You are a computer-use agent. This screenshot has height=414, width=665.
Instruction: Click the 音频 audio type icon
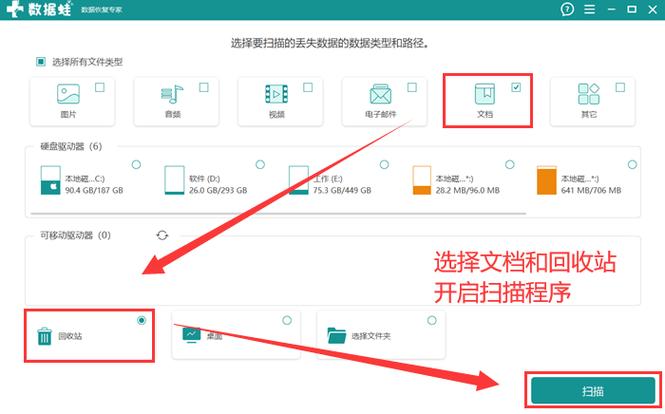tap(172, 94)
